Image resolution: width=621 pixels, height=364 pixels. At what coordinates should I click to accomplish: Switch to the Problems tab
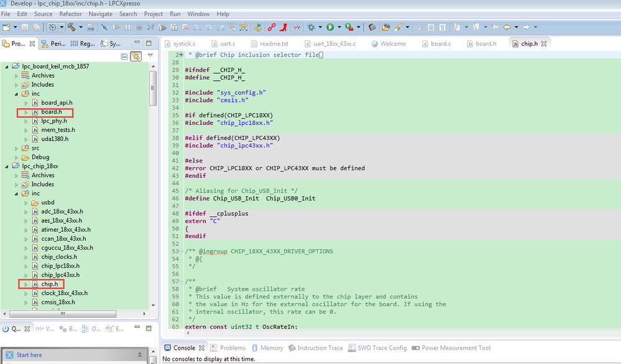(x=229, y=348)
